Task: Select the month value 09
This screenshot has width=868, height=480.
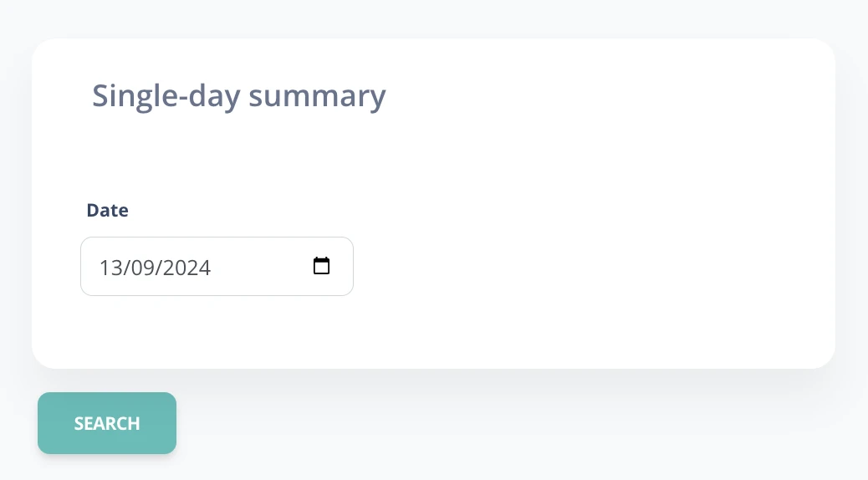Action: [x=143, y=268]
